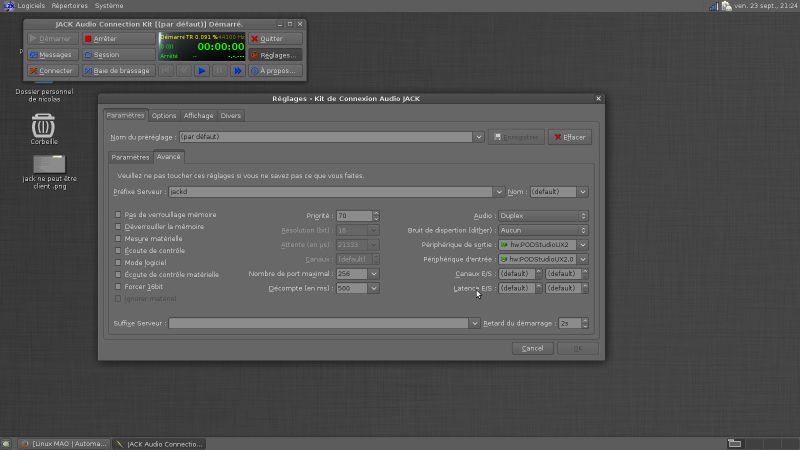Expand the Suffixe Serveur dropdown
800x450 pixels.
pos(474,323)
